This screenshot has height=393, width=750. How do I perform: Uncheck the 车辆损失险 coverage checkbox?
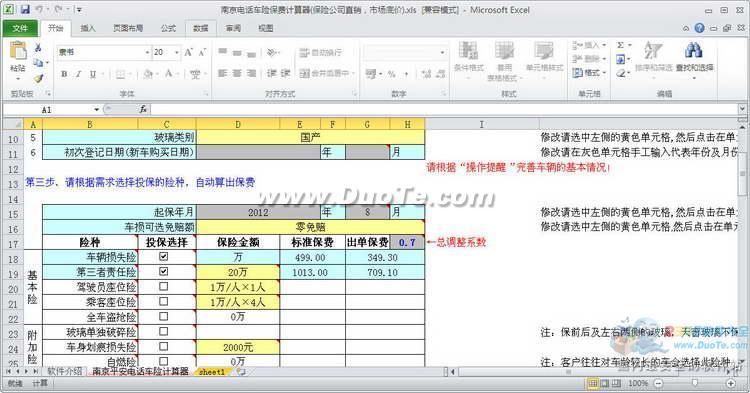(164, 257)
